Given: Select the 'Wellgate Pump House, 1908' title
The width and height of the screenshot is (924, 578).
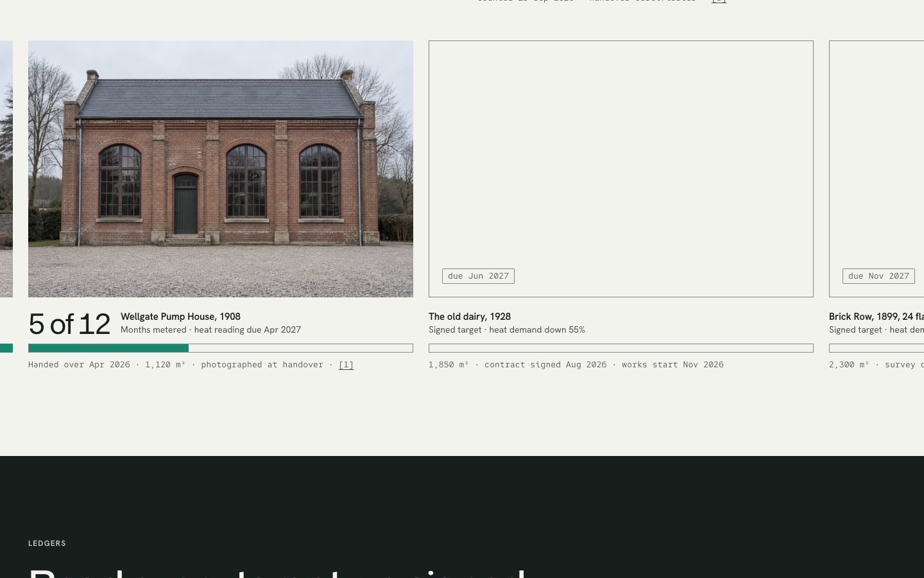Looking at the screenshot, I should tap(180, 317).
